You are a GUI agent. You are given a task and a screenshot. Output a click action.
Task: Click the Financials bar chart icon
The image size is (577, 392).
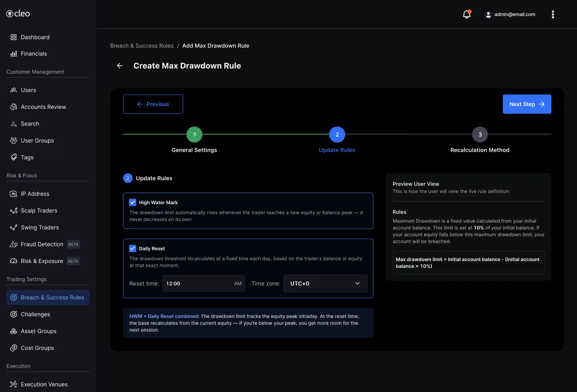pyautogui.click(x=14, y=54)
